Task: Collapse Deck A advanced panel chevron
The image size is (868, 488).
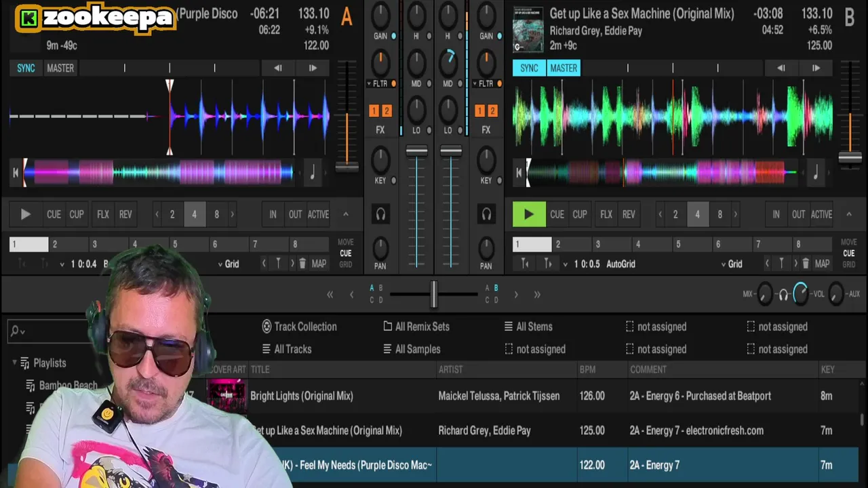Action: 345,214
